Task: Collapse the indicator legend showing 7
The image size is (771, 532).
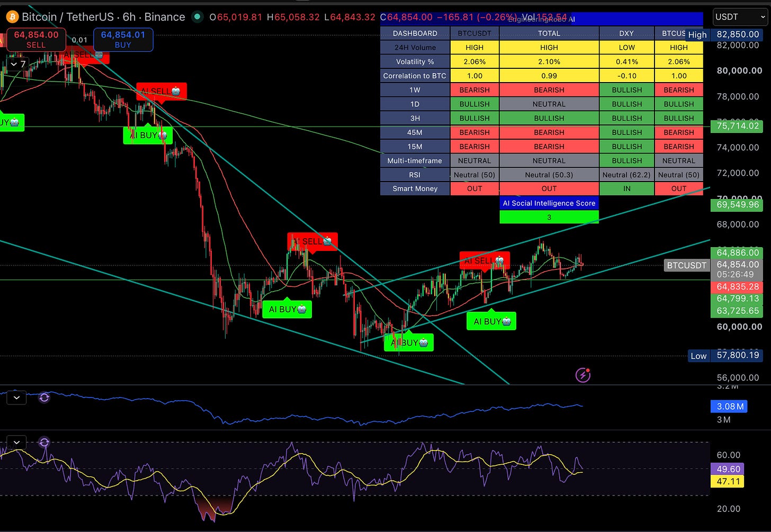Action: click(x=18, y=64)
